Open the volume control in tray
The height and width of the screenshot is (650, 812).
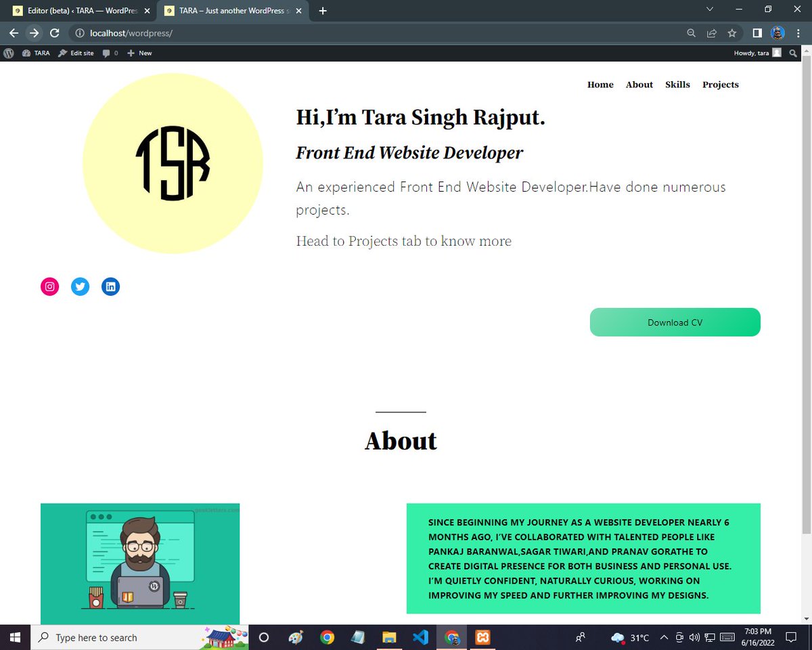[x=695, y=637]
